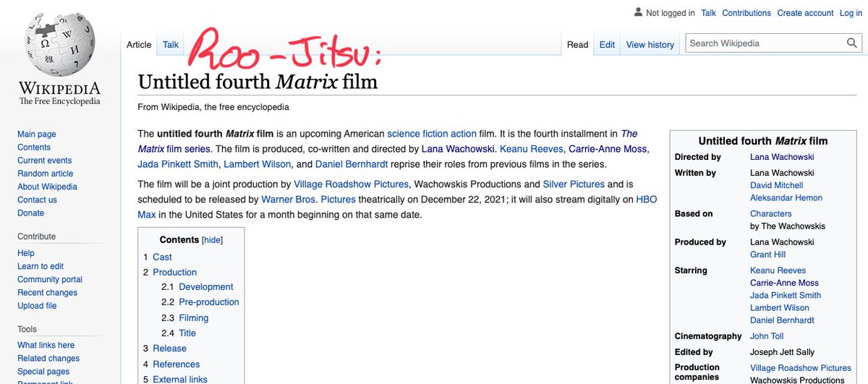Click the Talk link in the top bar
This screenshot has width=868, height=384.
pyautogui.click(x=708, y=13)
